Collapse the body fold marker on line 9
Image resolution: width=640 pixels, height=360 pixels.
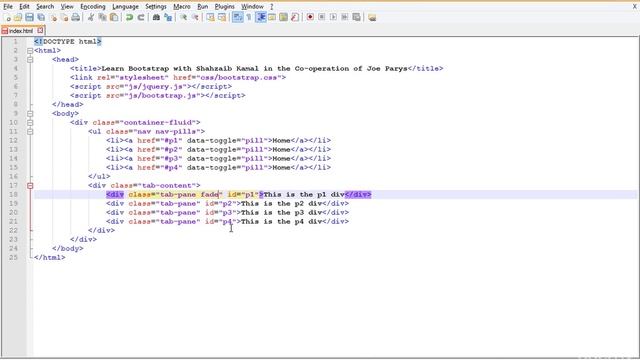pyautogui.click(x=30, y=114)
